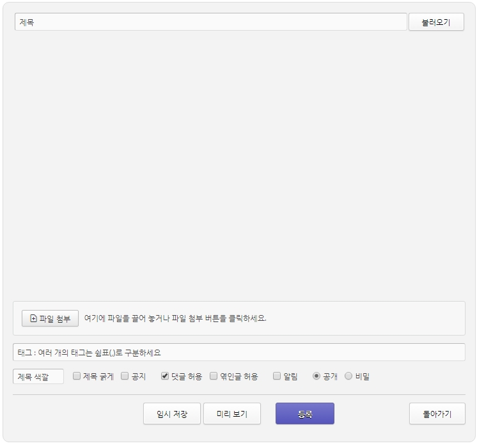Submit post with 등록 button
The height and width of the screenshot is (448, 477).
click(x=304, y=413)
